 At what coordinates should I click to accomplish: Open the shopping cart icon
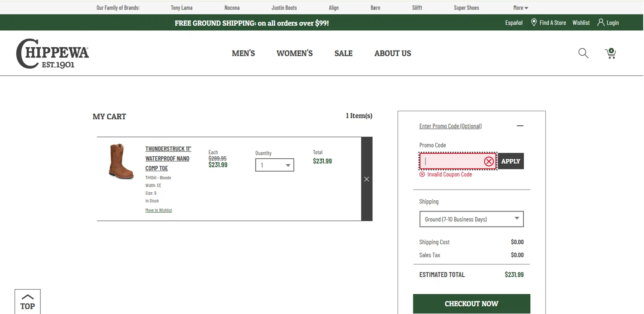[610, 53]
